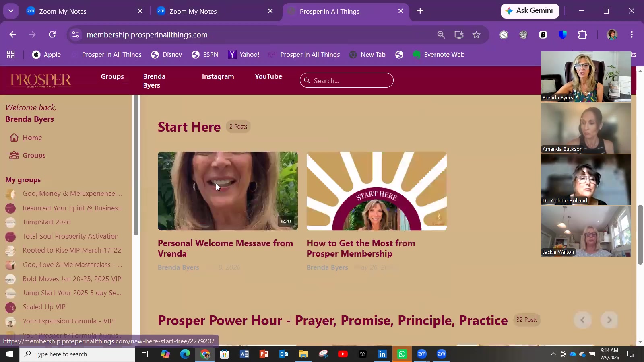Open the Disney bookmark
Image resolution: width=644 pixels, height=362 pixels.
(166, 55)
